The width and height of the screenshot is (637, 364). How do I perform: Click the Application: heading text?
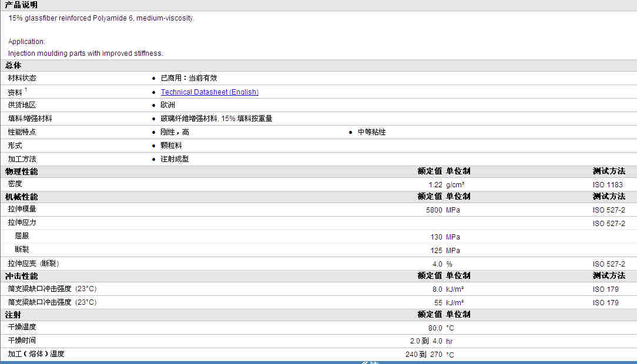tap(26, 42)
